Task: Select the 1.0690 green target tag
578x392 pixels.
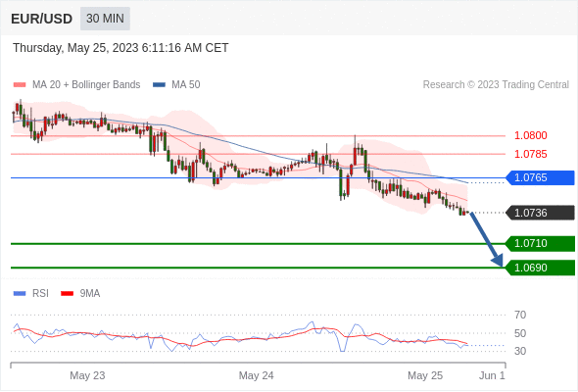Action: [x=540, y=268]
